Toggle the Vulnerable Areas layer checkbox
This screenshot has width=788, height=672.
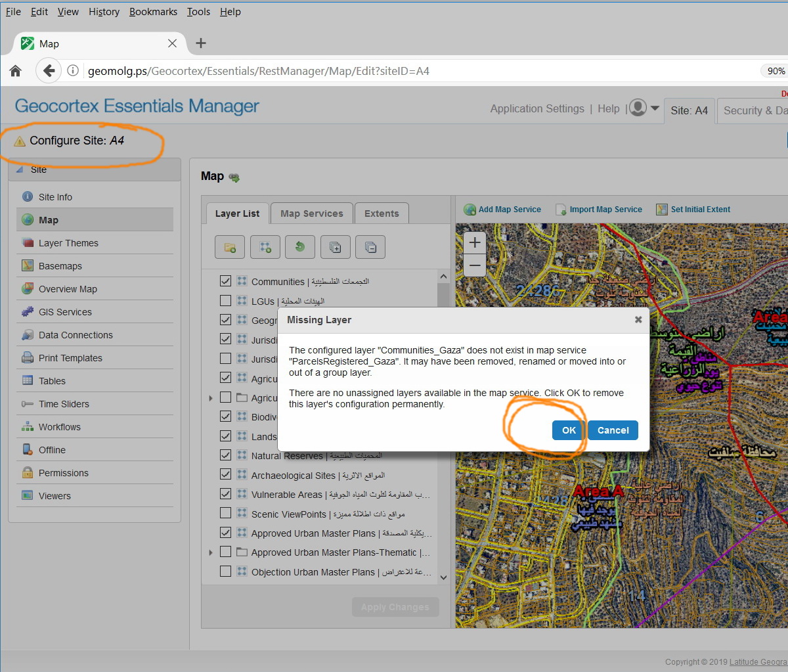click(x=225, y=494)
